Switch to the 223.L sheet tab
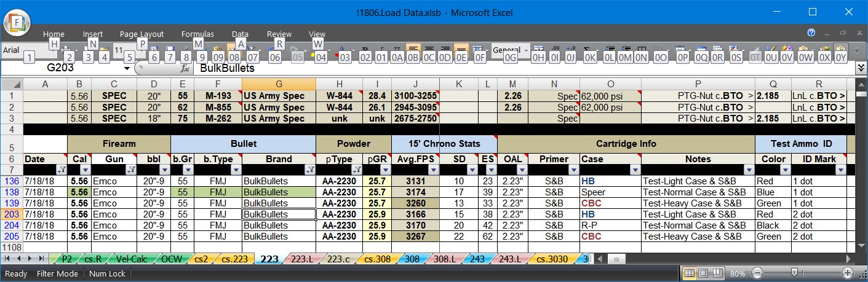This screenshot has height=282, width=868. click(301, 259)
